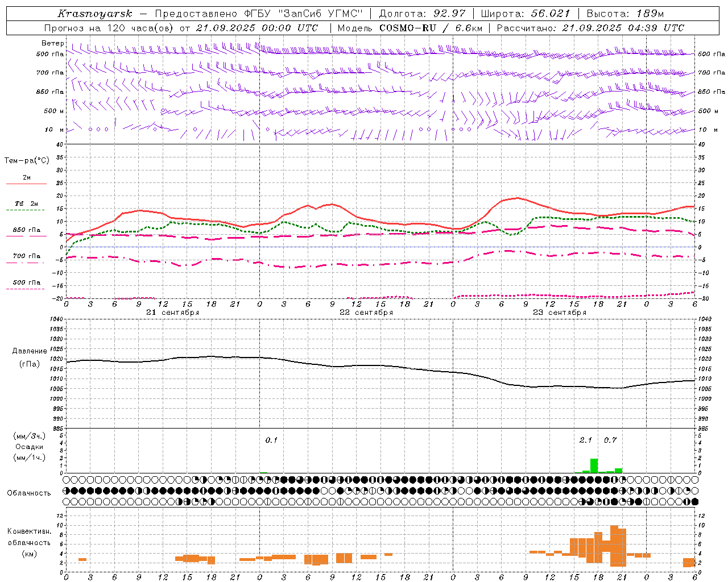The height and width of the screenshot is (582, 728).
Task: Click the '850 гПа' temperature legend entry
Action: 27,230
